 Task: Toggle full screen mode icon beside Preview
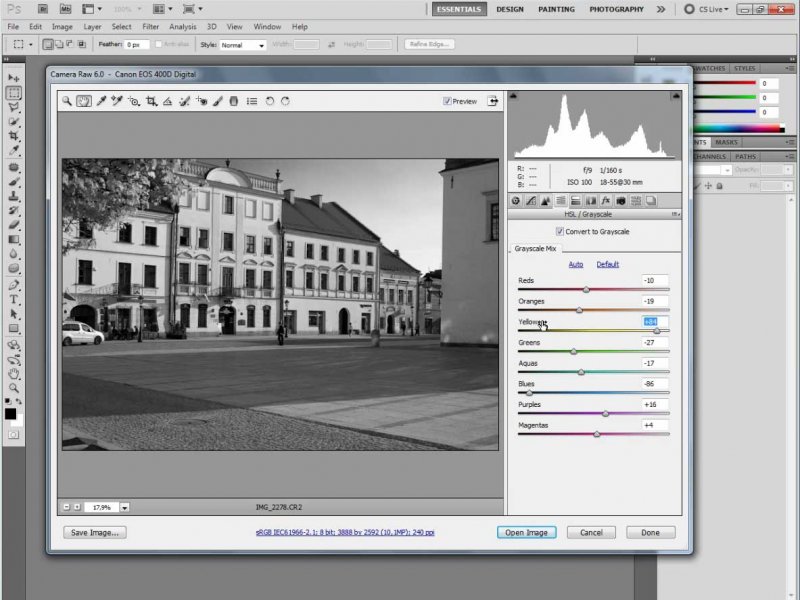tap(493, 101)
